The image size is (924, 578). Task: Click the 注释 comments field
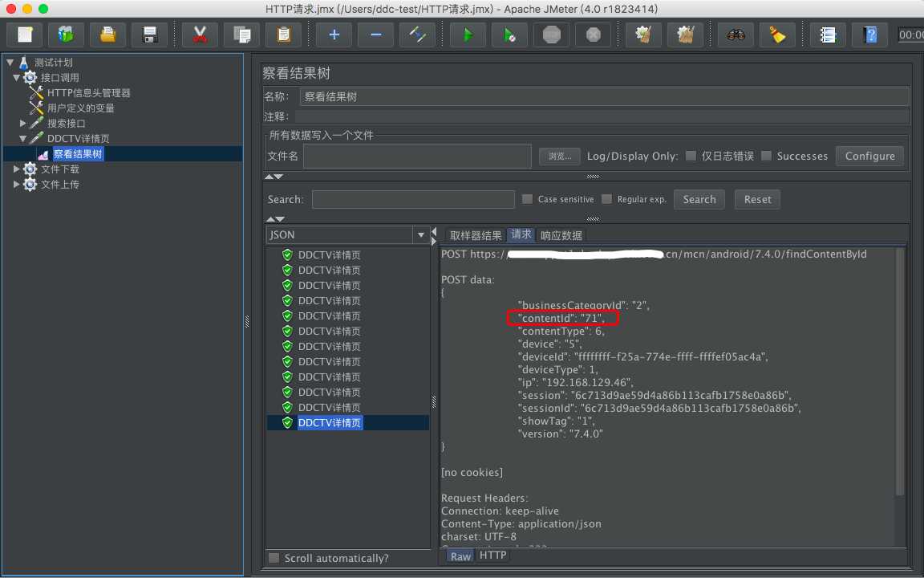602,116
